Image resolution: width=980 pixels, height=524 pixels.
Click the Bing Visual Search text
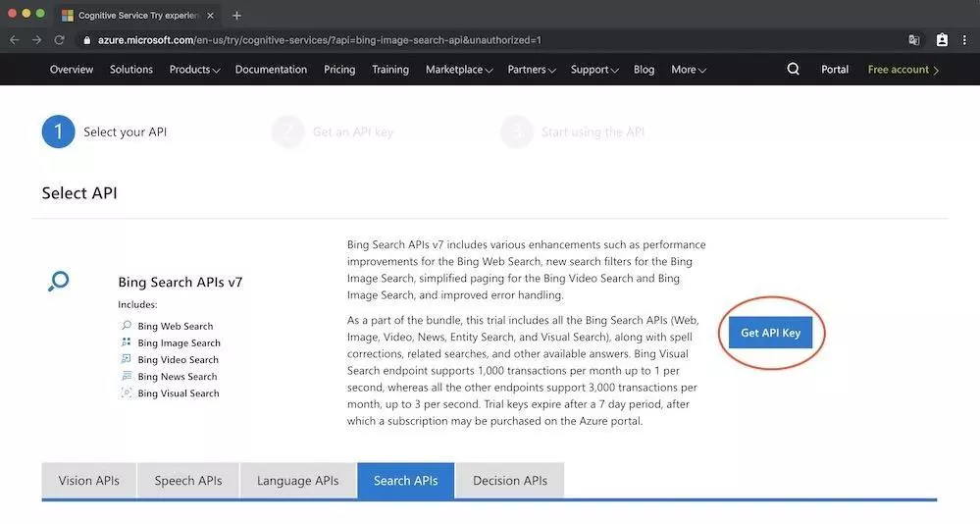click(179, 393)
